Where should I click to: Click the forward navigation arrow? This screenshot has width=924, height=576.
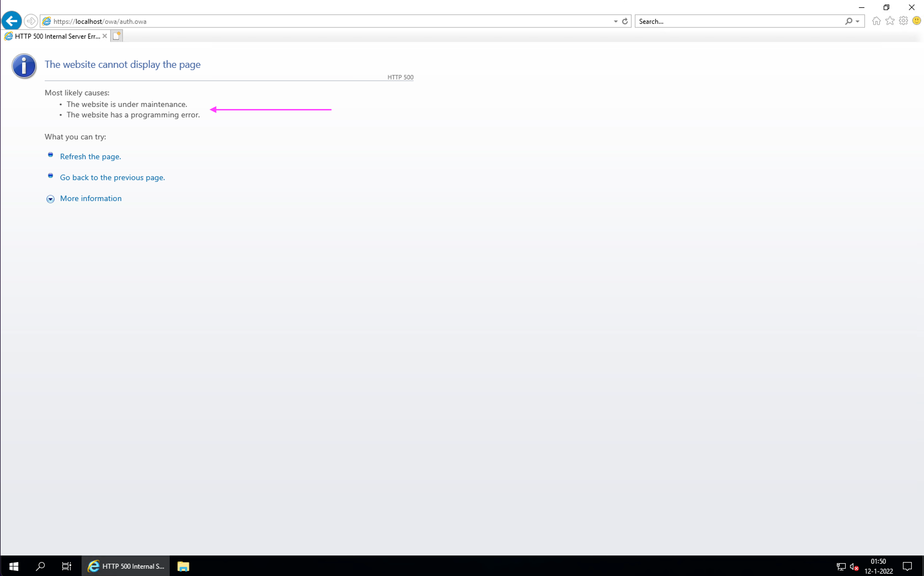click(x=31, y=21)
